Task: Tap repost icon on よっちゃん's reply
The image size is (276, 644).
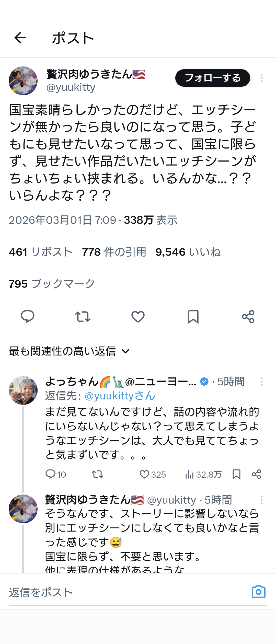Action: point(97,475)
